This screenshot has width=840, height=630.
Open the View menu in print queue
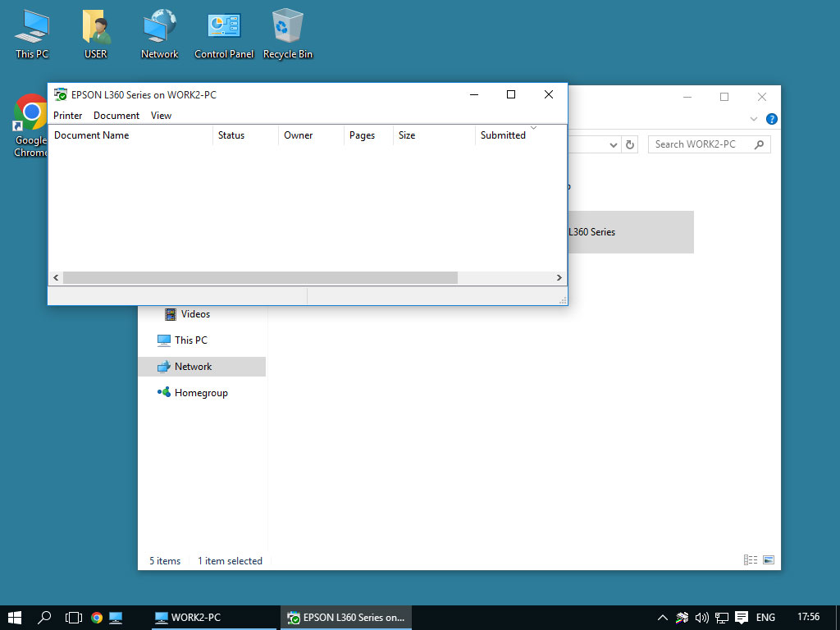coord(161,116)
